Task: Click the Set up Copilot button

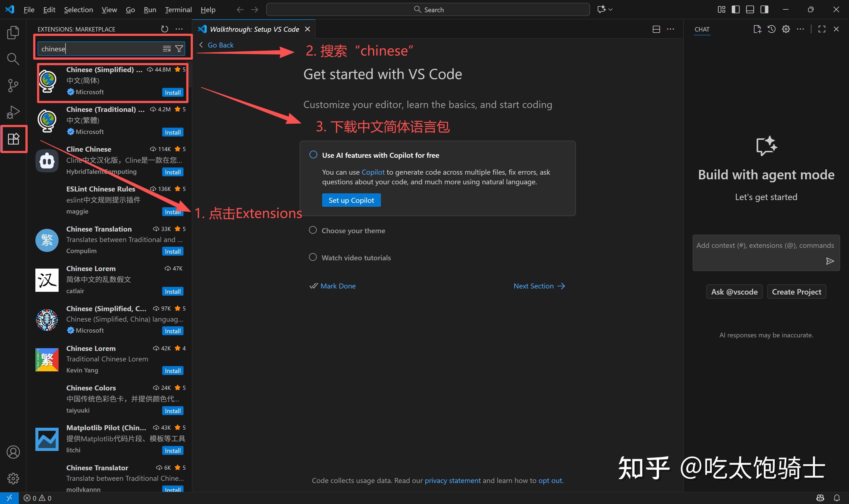Action: [x=351, y=200]
